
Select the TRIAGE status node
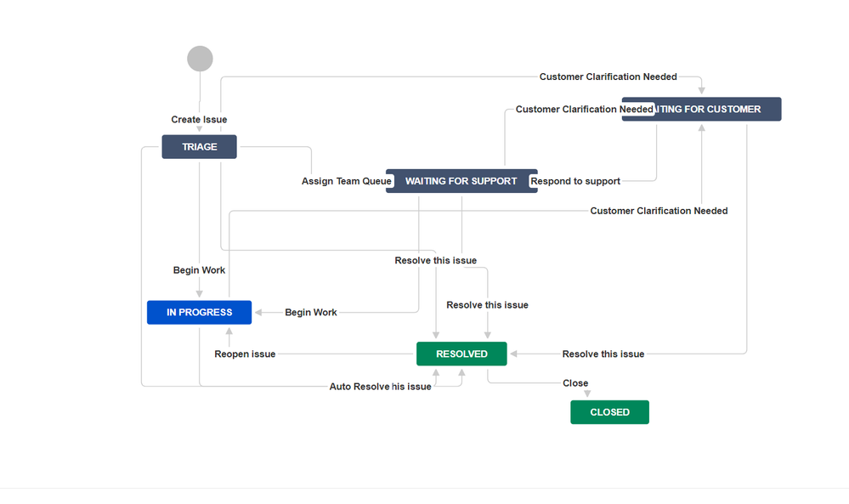pos(199,146)
